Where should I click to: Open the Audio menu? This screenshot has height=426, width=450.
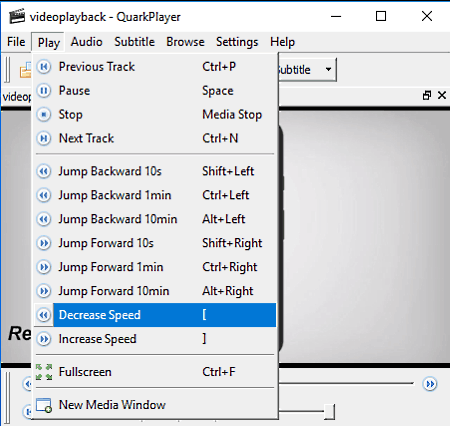[87, 42]
